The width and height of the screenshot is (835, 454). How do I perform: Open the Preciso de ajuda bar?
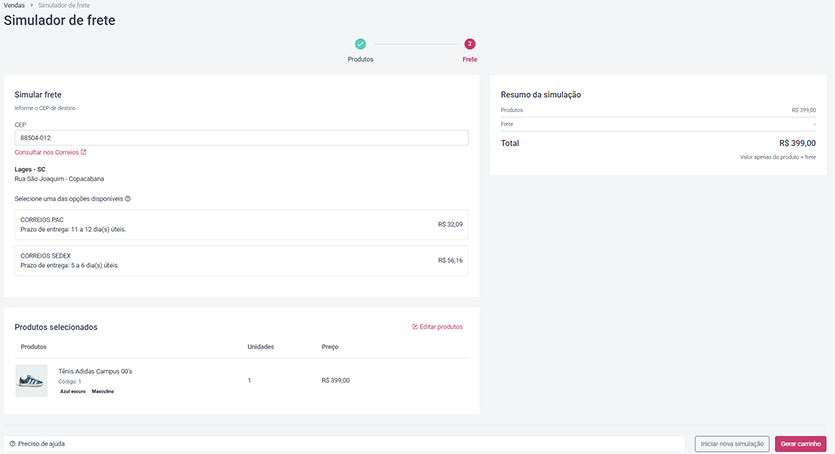344,444
